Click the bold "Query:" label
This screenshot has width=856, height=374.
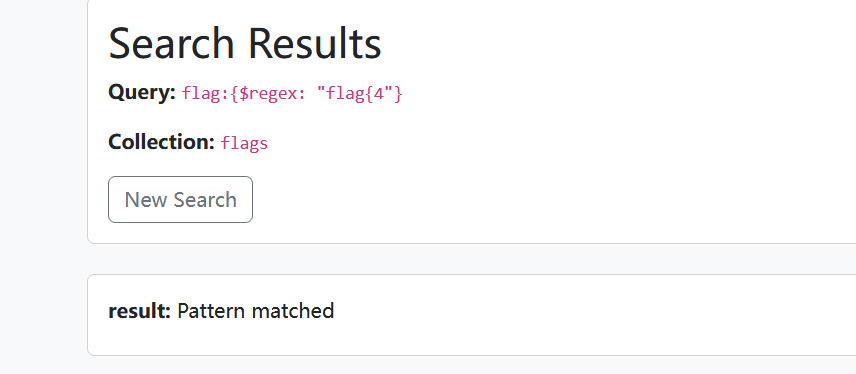click(x=142, y=92)
